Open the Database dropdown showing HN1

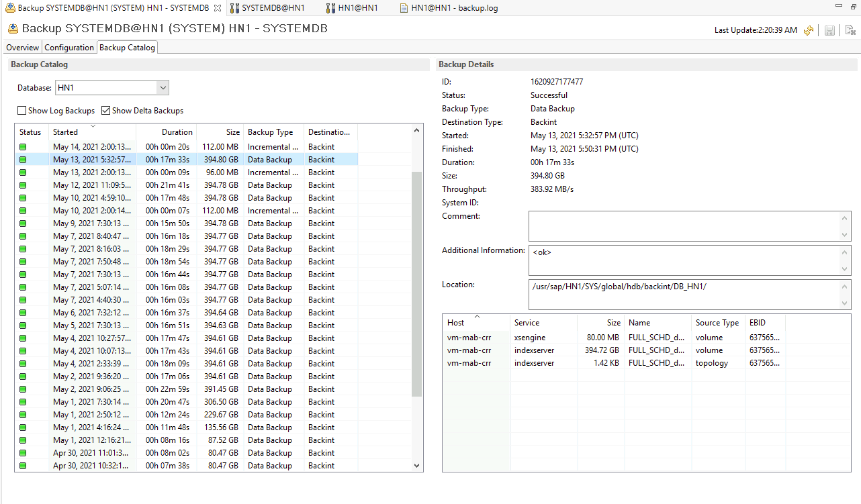163,87
